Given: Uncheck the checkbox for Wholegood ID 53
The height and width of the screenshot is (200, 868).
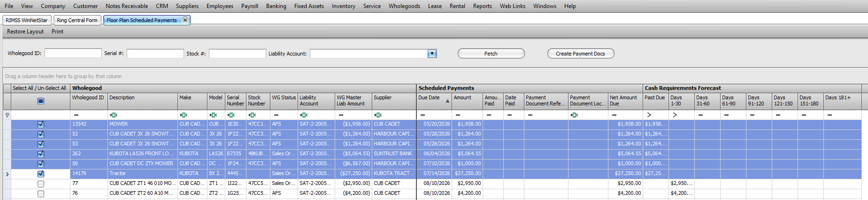Looking at the screenshot, I should click(x=41, y=144).
